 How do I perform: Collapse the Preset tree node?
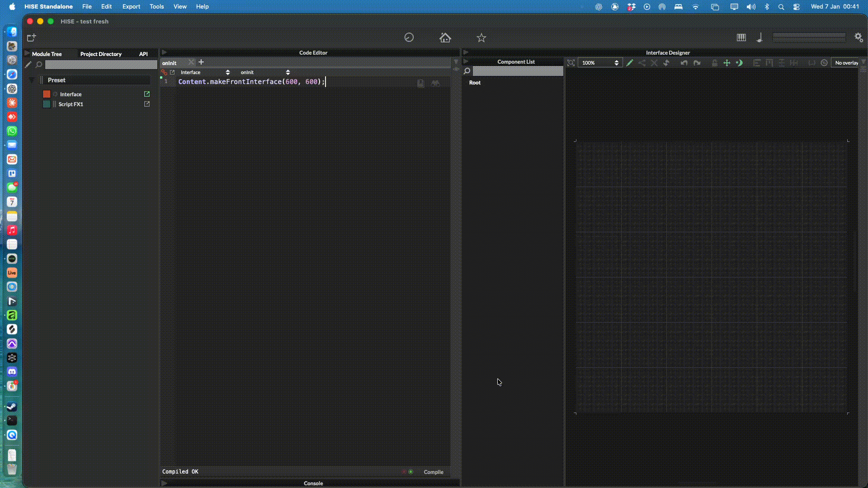pos(32,80)
